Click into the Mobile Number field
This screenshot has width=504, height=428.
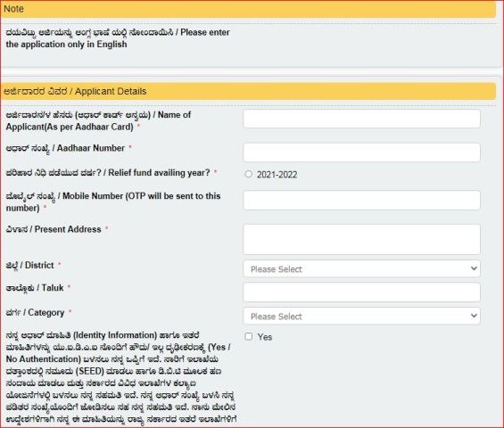pyautogui.click(x=361, y=201)
